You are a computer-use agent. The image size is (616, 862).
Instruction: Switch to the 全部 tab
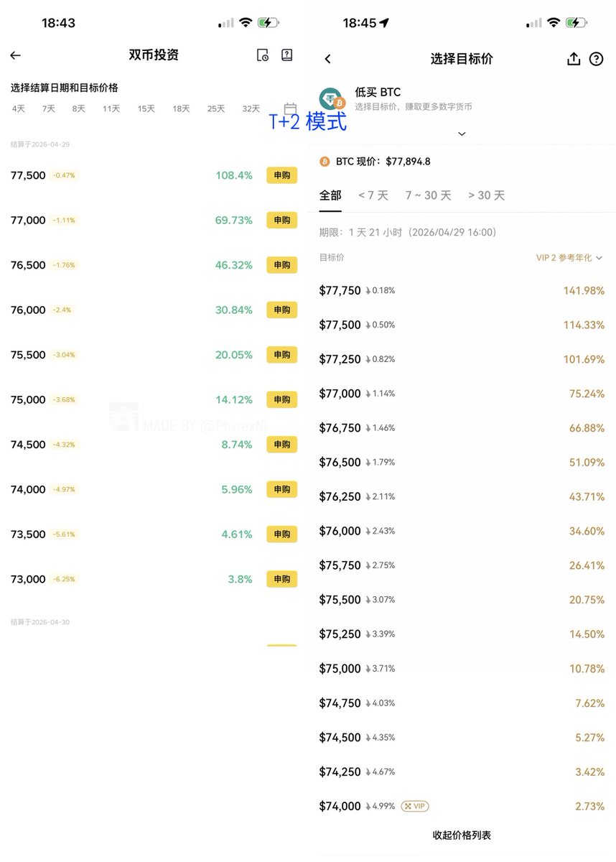point(330,195)
